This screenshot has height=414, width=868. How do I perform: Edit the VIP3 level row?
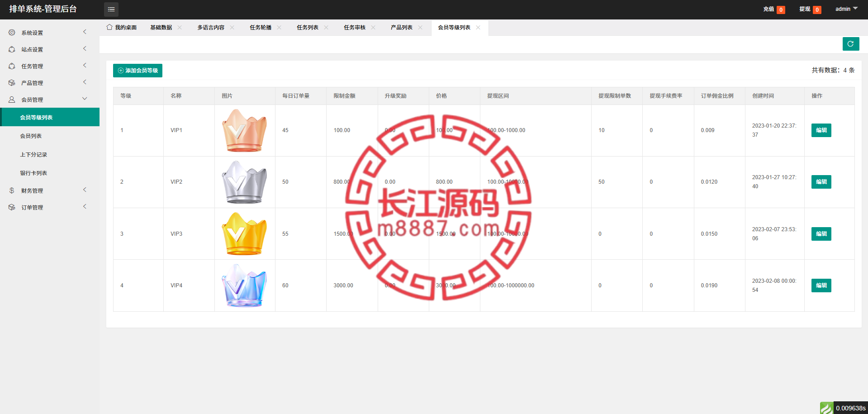pos(821,234)
